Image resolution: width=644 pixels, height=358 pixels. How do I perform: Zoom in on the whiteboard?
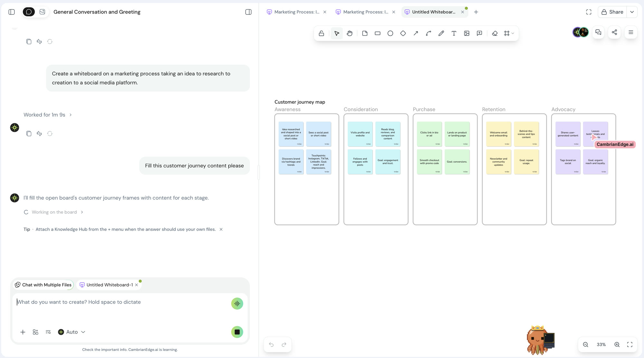(x=617, y=344)
